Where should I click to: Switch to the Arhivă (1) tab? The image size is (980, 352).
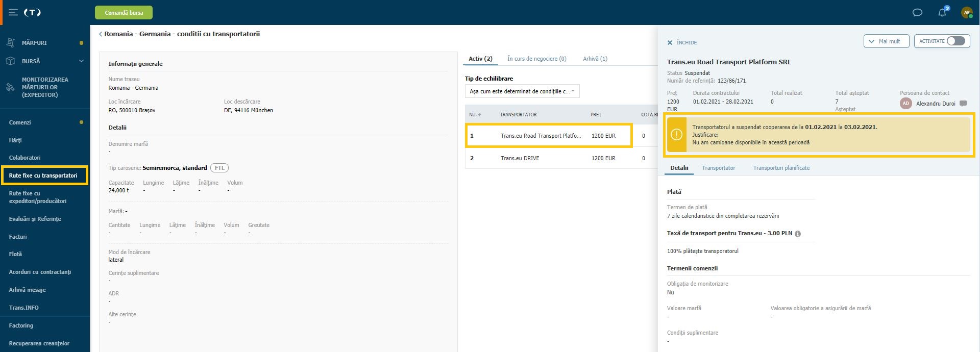coord(595,59)
